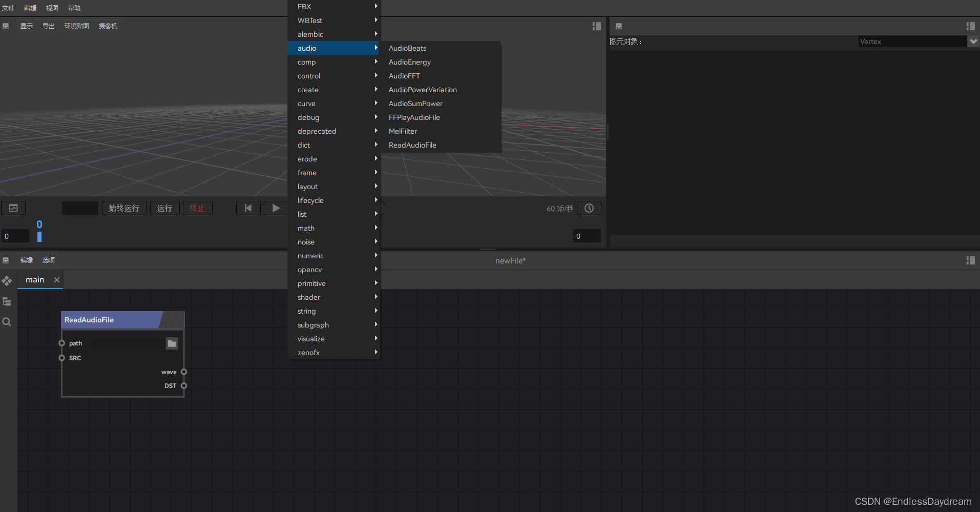Select FFPlayAudioFile from the audio submenu

point(414,117)
